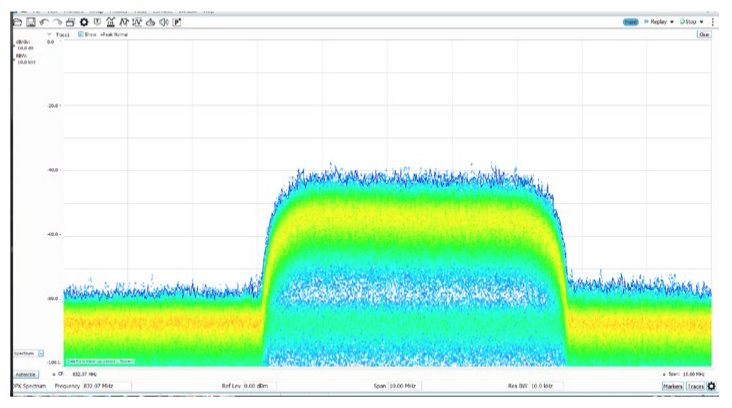Viewport: 732px width, 408px height.
Task: Open settings gear beside Traces button
Action: [x=712, y=386]
